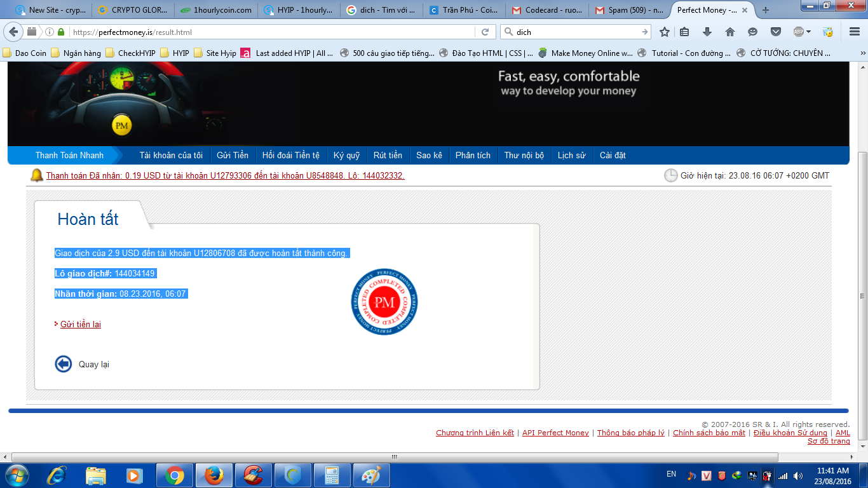This screenshot has height=488, width=868.
Task: Open the site information (i) icon
Action: [x=49, y=32]
